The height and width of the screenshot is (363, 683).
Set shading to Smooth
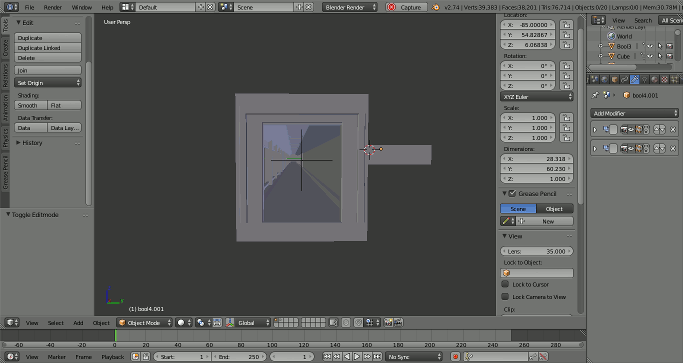[x=31, y=105]
